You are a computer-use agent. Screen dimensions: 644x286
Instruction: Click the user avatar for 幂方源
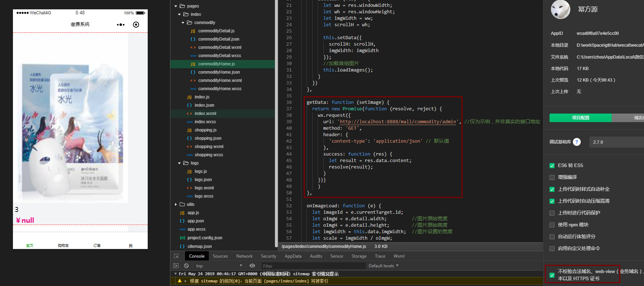pos(560,9)
